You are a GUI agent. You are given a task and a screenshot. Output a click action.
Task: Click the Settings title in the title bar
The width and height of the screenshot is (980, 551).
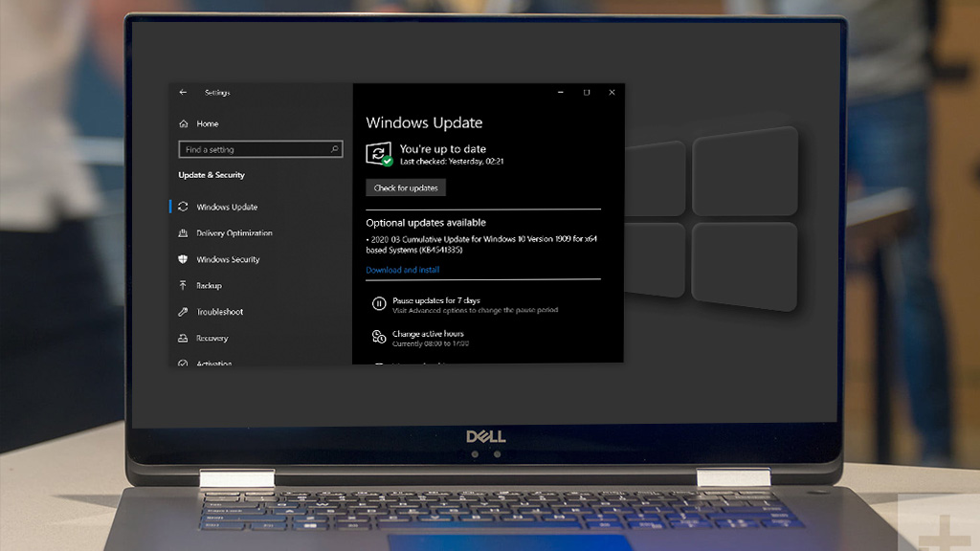pyautogui.click(x=217, y=93)
